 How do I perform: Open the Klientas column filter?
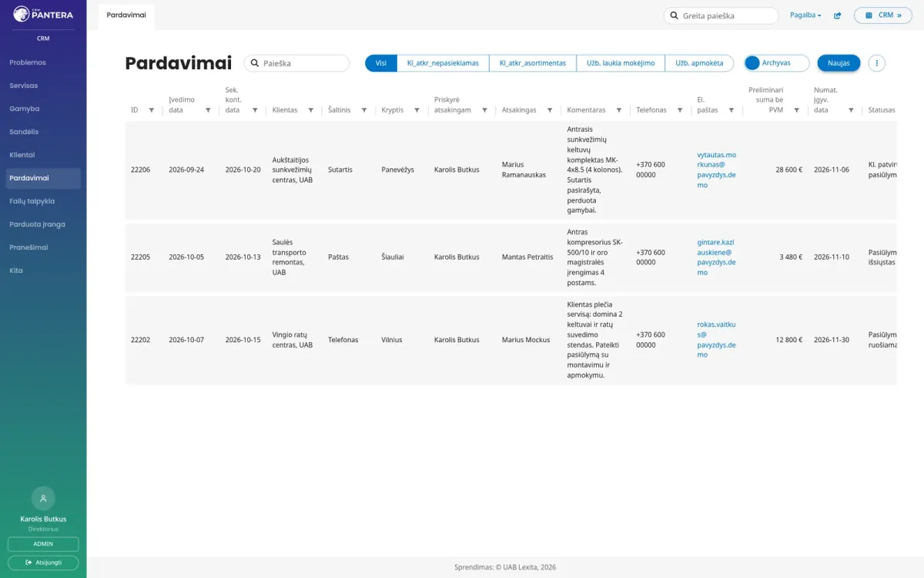click(x=311, y=110)
